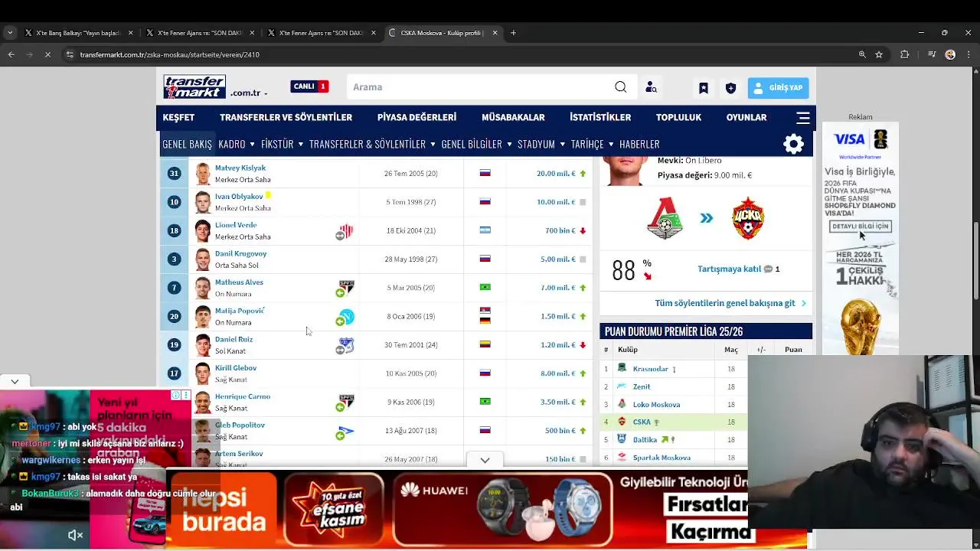Click the ad info icon on overlay
980x551 pixels.
[x=176, y=396]
